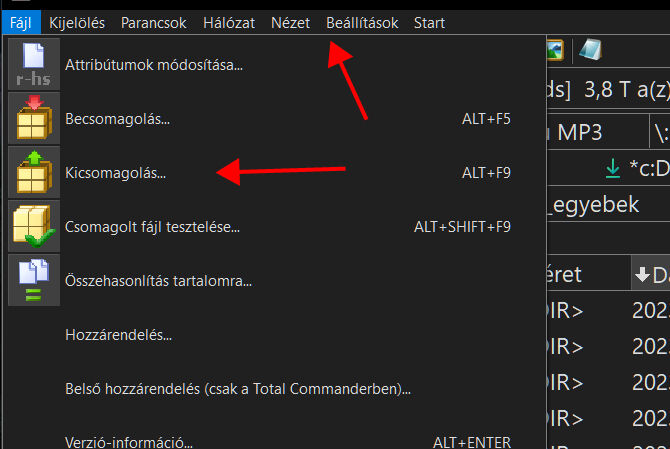Open the Fájl menu
This screenshot has width=670, height=449.
click(21, 22)
